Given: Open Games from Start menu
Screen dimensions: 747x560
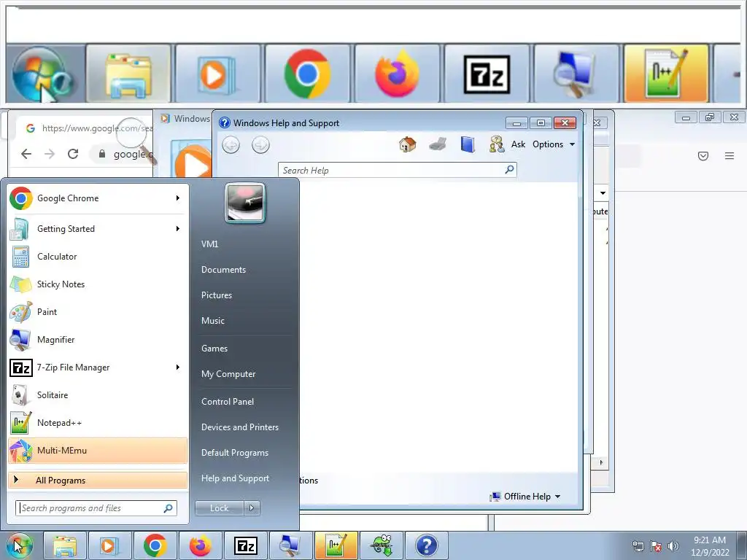Looking at the screenshot, I should tap(214, 348).
